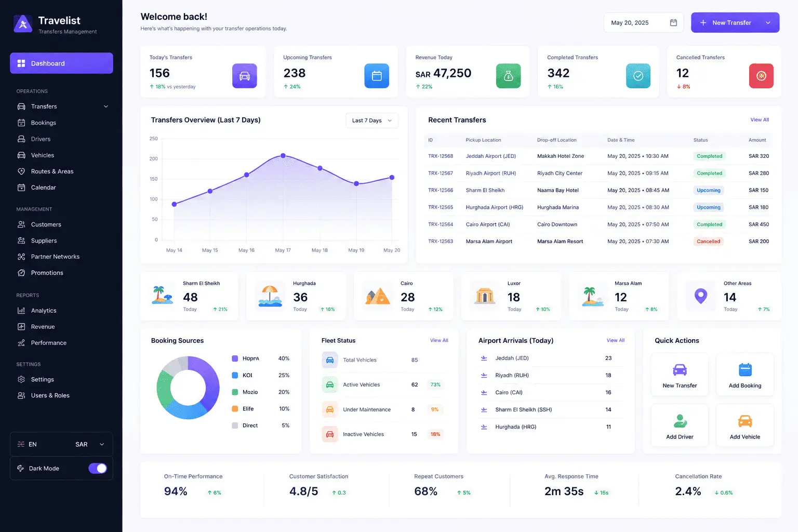Click View All in Recent Transfers
798x532 pixels.
[x=760, y=120]
